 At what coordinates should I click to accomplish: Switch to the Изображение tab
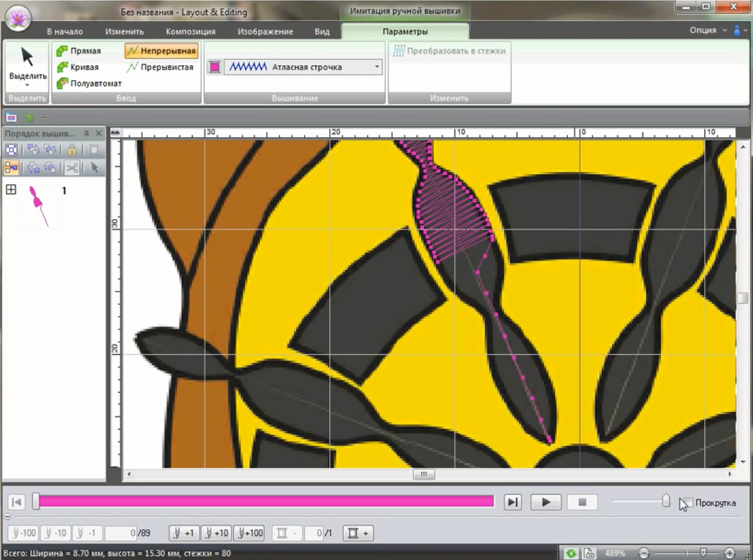point(265,31)
